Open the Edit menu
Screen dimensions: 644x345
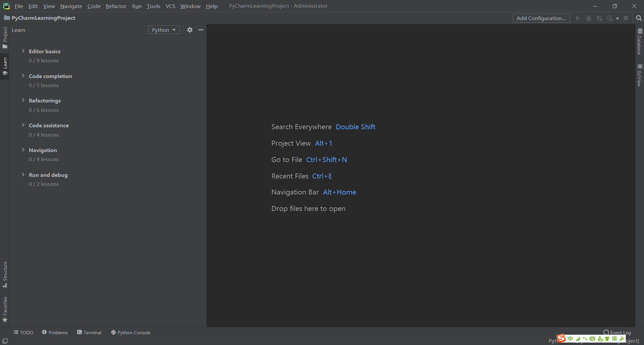[x=33, y=6]
